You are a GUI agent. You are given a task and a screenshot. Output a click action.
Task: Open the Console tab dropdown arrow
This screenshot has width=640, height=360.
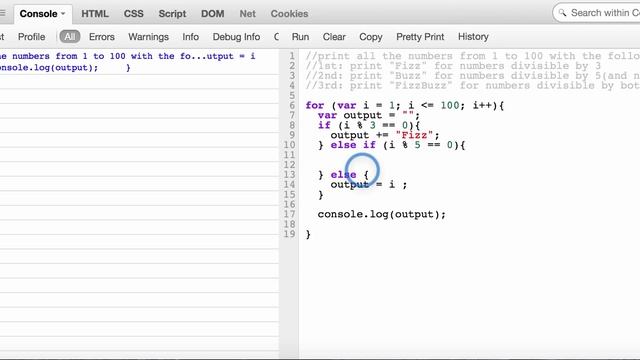coord(63,14)
